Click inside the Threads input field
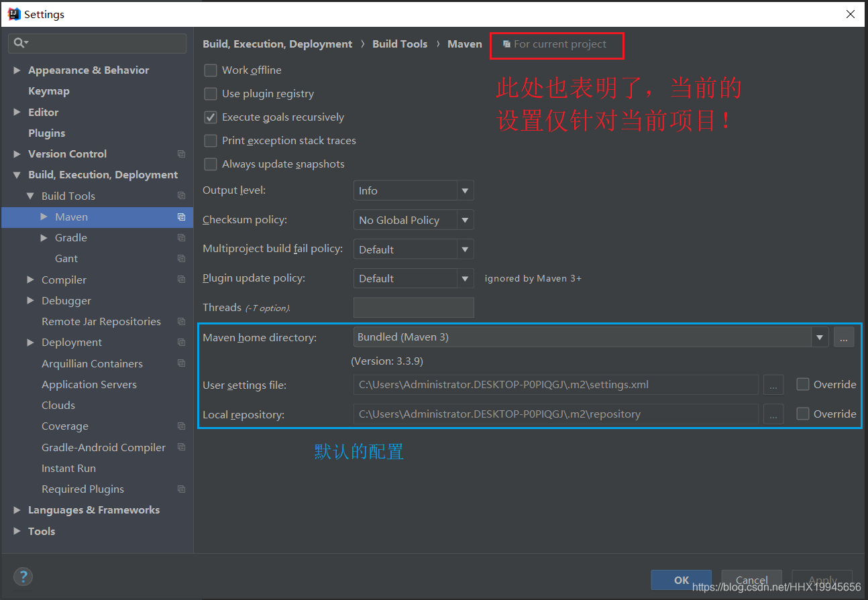This screenshot has height=600, width=868. pos(413,308)
